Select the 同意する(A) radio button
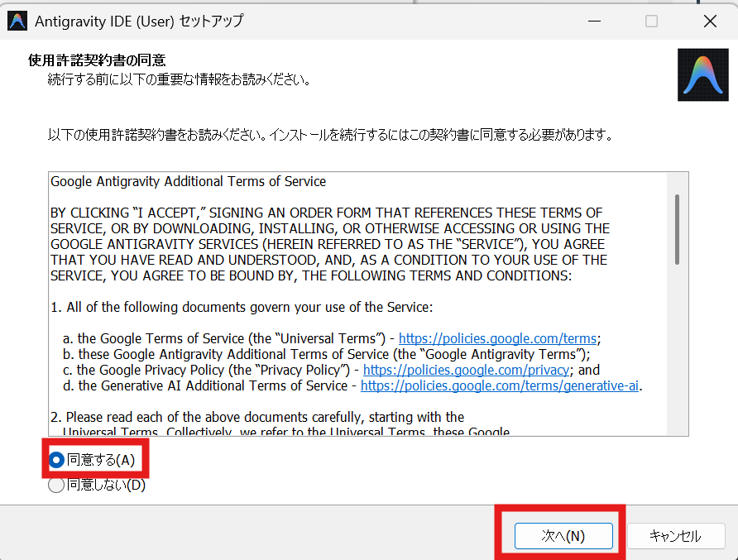 coord(56,460)
